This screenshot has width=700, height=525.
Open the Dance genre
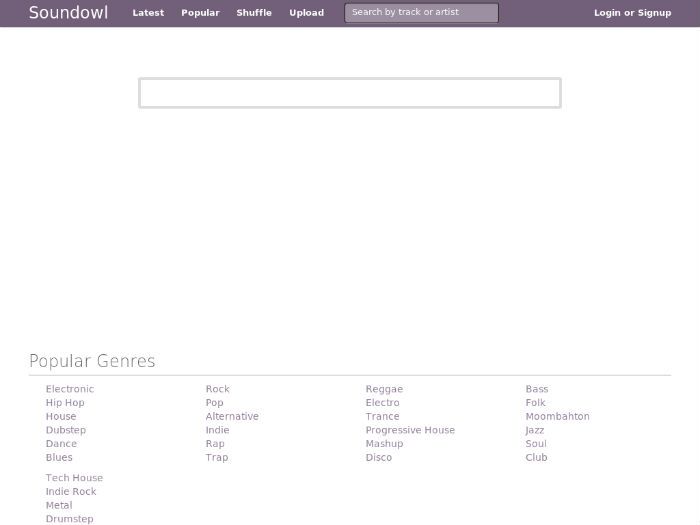coord(61,444)
